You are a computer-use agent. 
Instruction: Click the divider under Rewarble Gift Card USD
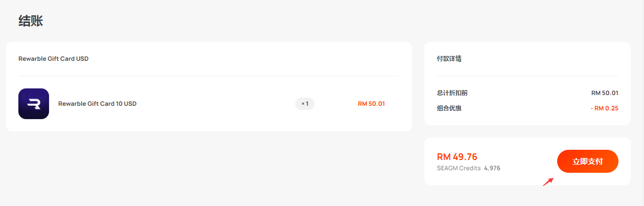coord(209,76)
